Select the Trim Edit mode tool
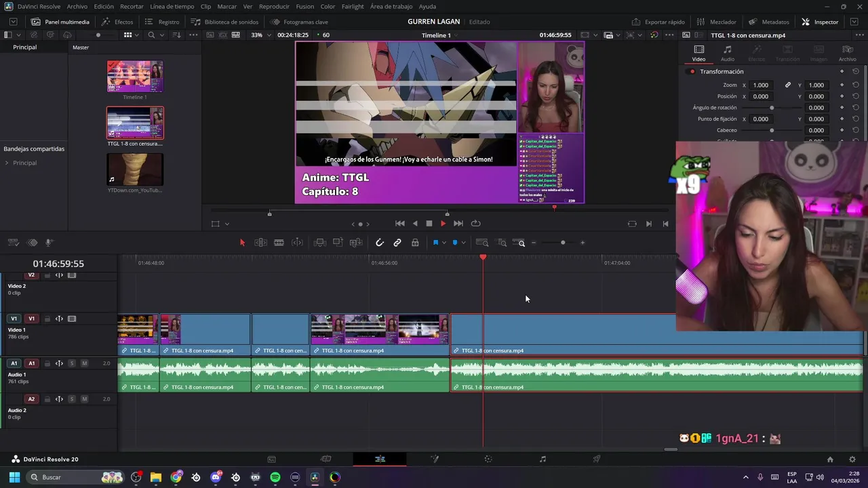 point(260,243)
